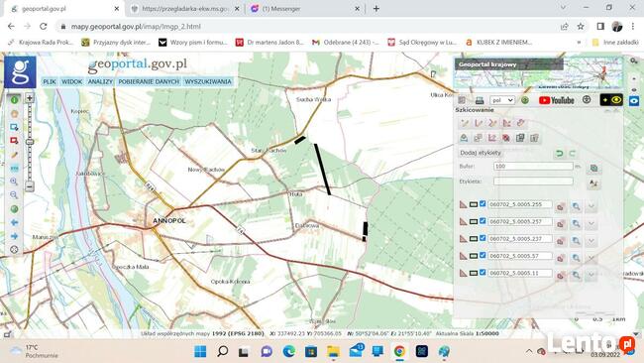This screenshot has width=644, height=363.
Task: Open the color swatch for 060702_5.0005.237
Action: pos(474,238)
